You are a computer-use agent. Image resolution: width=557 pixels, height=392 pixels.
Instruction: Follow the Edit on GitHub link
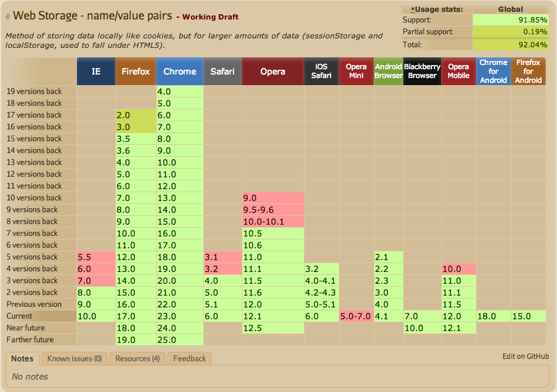pos(526,356)
